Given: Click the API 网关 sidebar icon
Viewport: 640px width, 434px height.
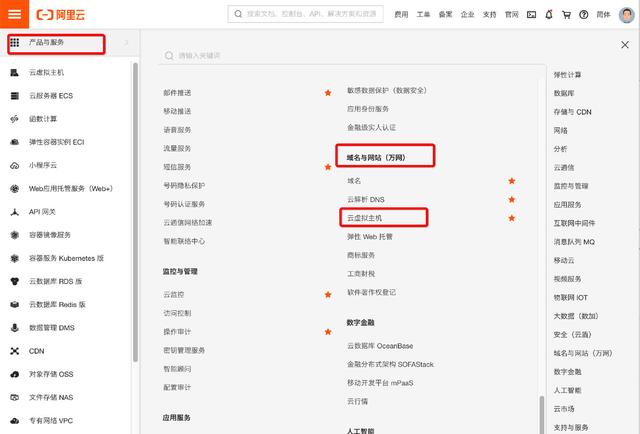Looking at the screenshot, I should 15,212.
